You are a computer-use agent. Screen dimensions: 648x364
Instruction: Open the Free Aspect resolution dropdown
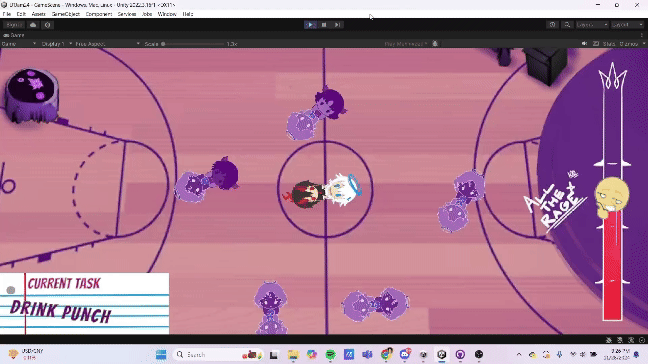(107, 44)
